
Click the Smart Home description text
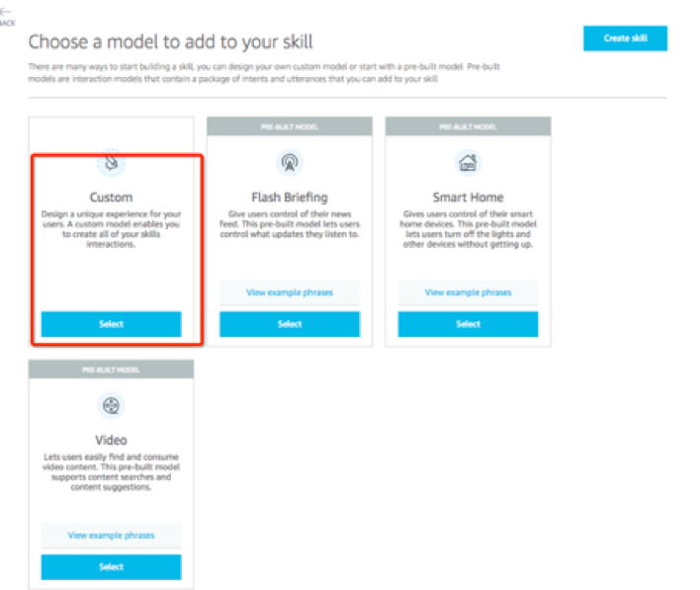[x=468, y=229]
